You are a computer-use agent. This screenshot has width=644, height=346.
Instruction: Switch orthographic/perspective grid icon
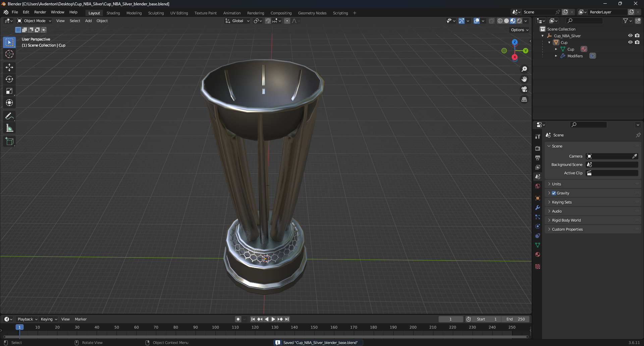tap(524, 99)
